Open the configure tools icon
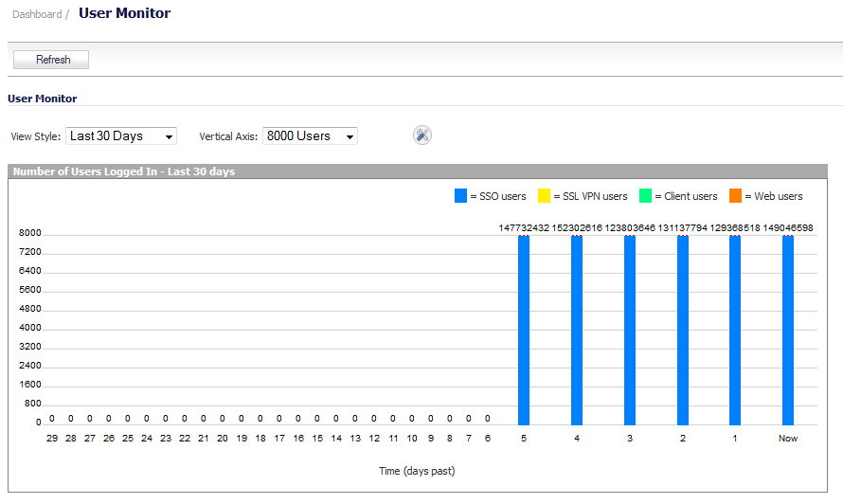 422,135
